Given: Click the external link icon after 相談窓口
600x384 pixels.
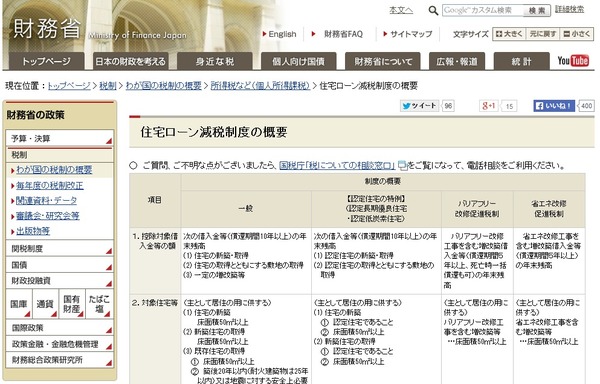Looking at the screenshot, I should click(402, 165).
